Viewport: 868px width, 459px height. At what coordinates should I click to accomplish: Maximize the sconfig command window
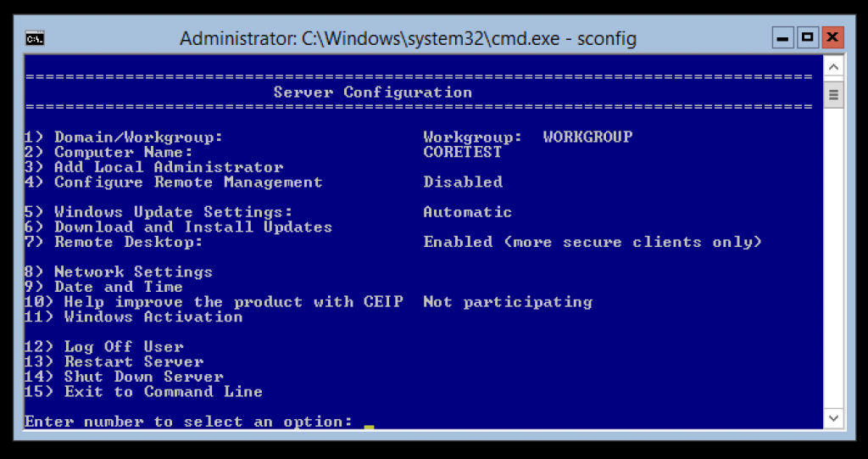(x=808, y=37)
